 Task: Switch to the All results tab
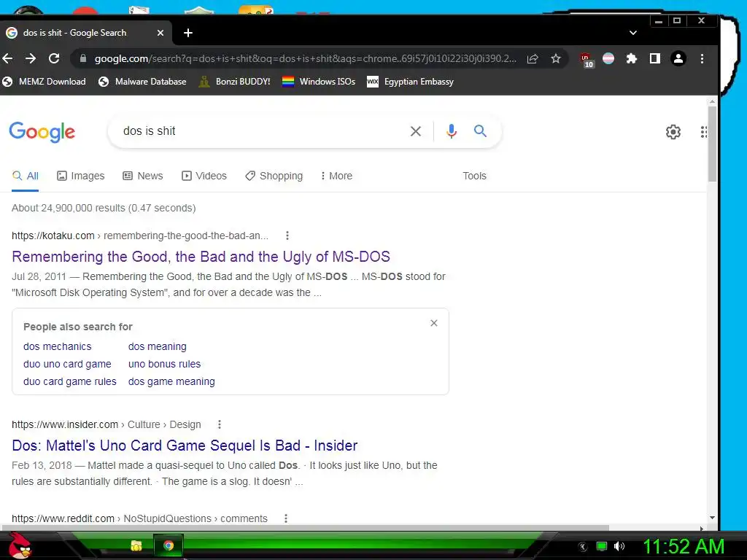click(x=26, y=176)
